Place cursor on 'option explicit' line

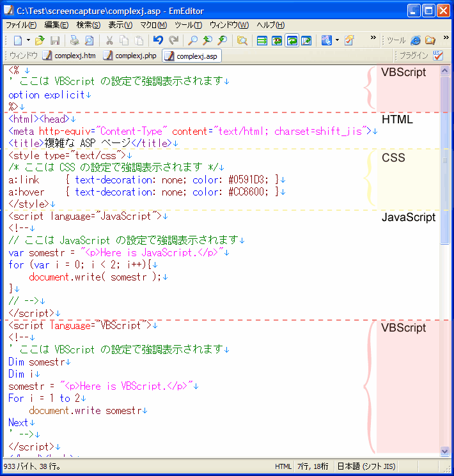(x=47, y=95)
